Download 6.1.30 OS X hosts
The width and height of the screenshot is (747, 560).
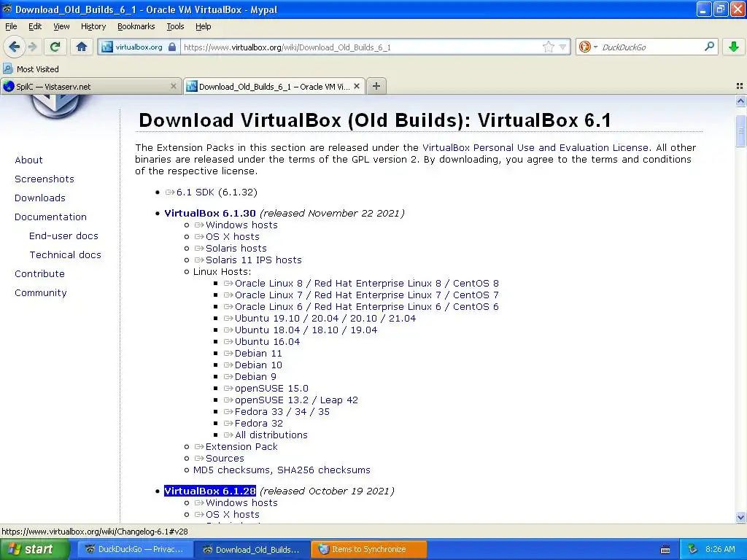coord(233,237)
